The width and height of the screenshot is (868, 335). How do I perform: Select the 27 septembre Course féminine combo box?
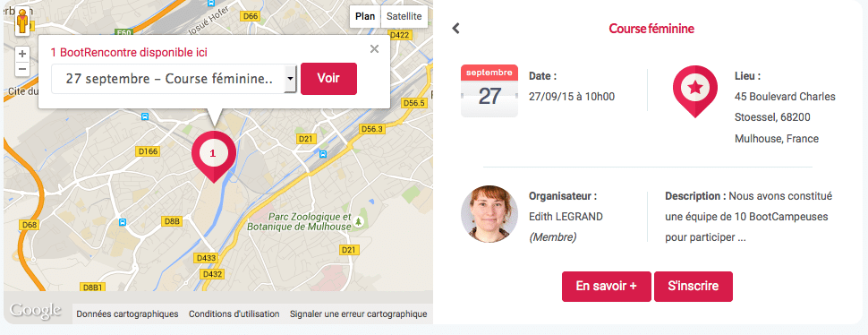(174, 79)
